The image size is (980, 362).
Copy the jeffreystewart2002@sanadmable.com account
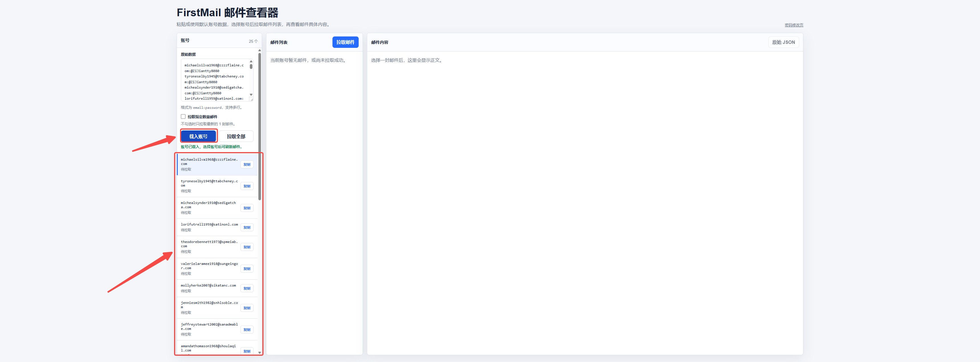pyautogui.click(x=247, y=330)
